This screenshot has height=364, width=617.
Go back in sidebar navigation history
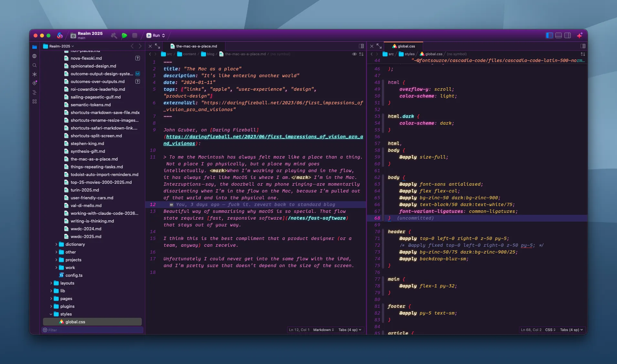tap(132, 46)
